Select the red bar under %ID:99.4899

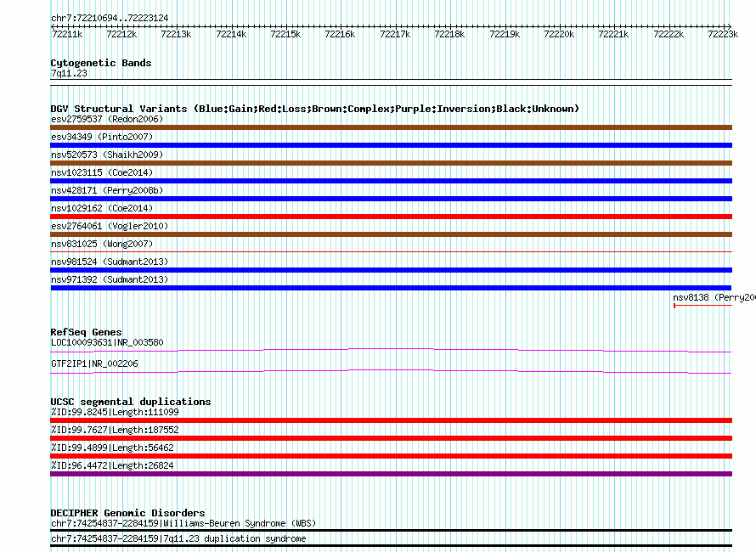(391, 456)
